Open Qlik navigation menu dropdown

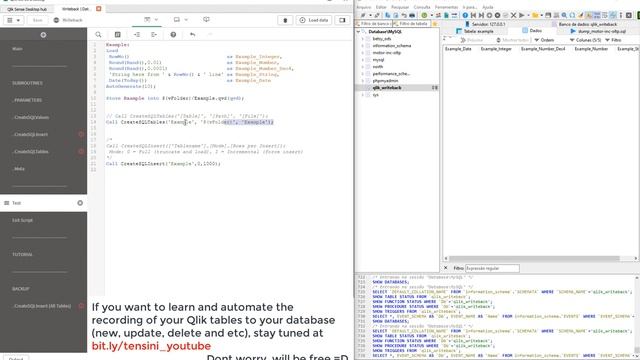tap(13, 20)
